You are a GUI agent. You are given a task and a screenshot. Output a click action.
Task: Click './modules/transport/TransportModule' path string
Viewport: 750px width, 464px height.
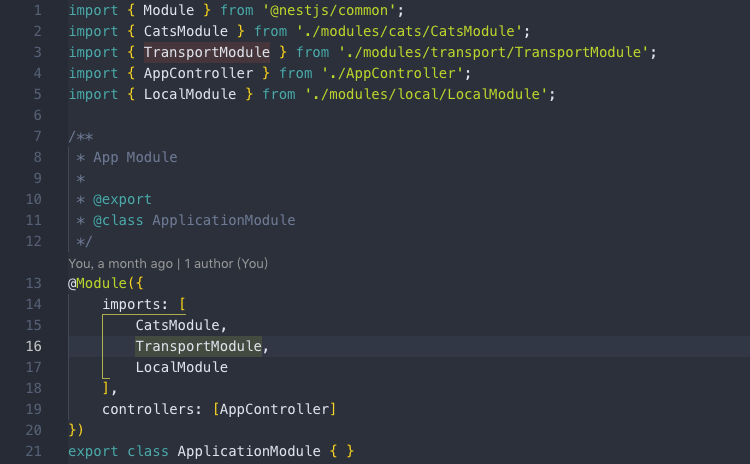point(494,53)
